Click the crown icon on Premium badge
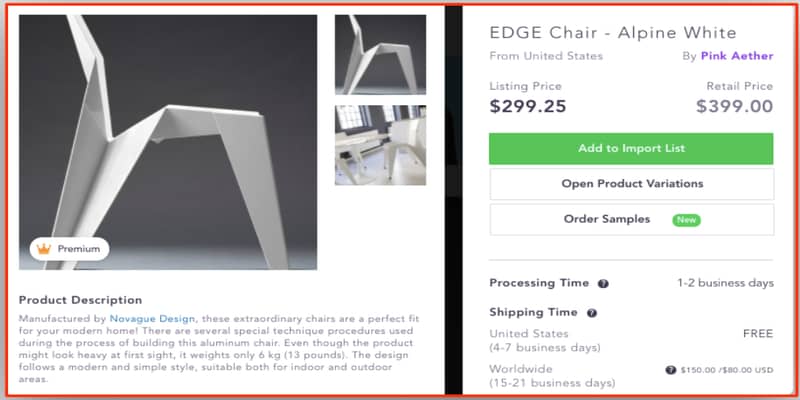Image resolution: width=800 pixels, height=400 pixels. pos(43,248)
